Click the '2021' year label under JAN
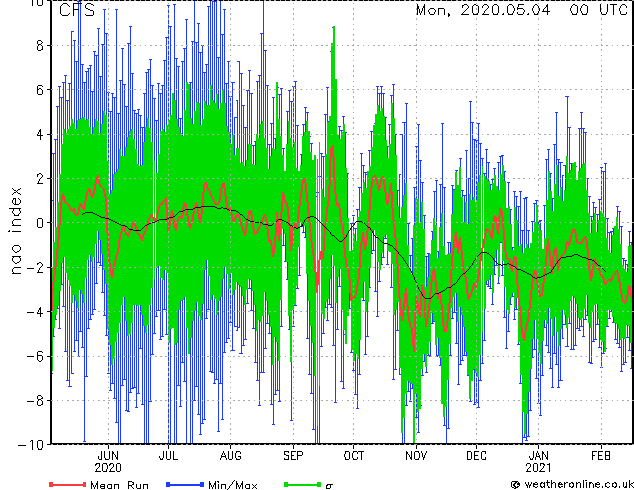The width and height of the screenshot is (634, 490). (538, 468)
